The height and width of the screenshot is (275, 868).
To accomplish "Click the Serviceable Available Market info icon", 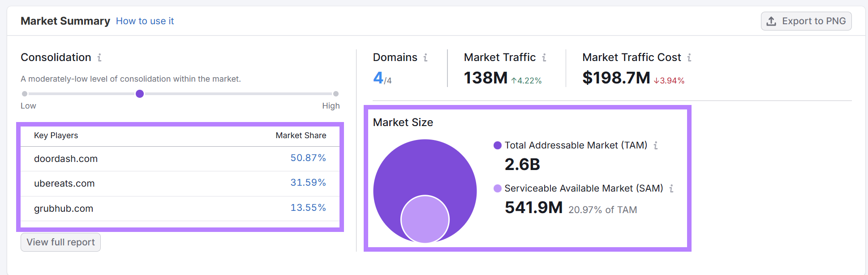I will click(x=671, y=189).
